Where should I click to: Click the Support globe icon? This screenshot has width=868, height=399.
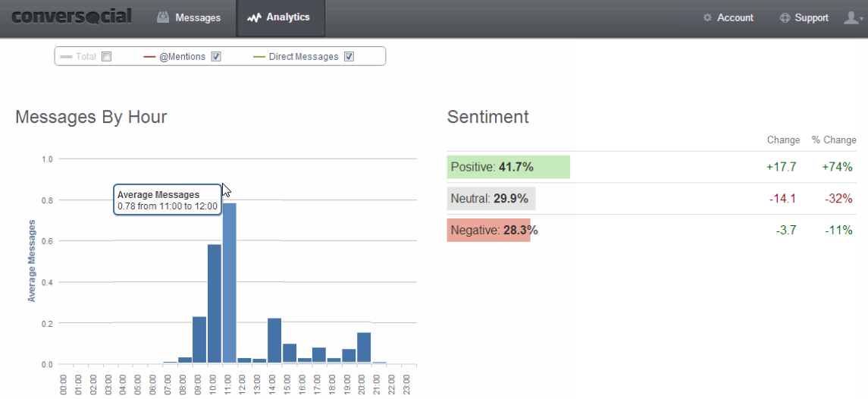pos(785,17)
